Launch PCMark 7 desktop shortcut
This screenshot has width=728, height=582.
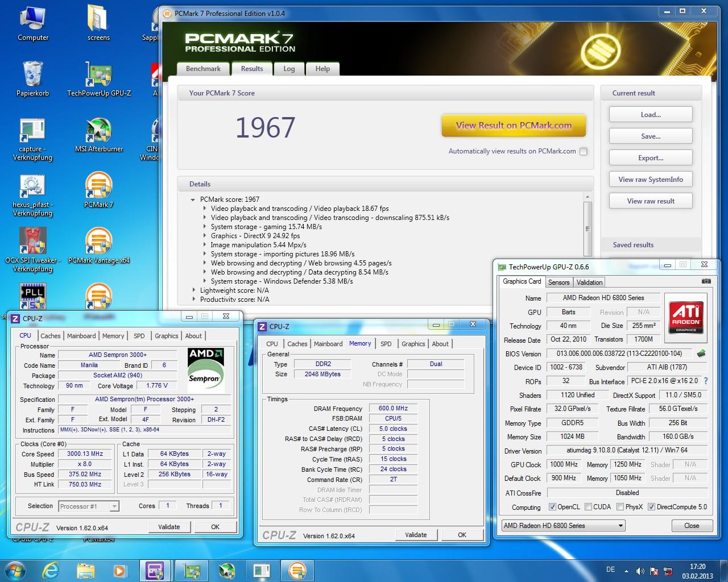point(99,190)
